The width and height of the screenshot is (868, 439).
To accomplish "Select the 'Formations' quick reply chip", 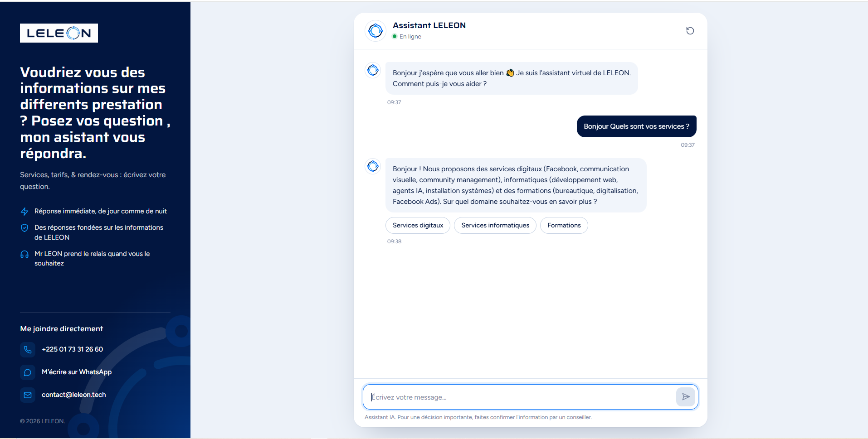I will point(564,225).
